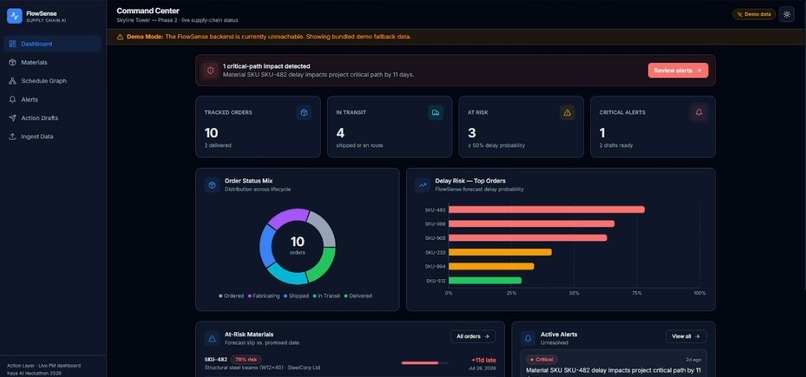This screenshot has width=806, height=377.
Task: Select the SKU-482 delay risk bar
Action: click(x=546, y=209)
